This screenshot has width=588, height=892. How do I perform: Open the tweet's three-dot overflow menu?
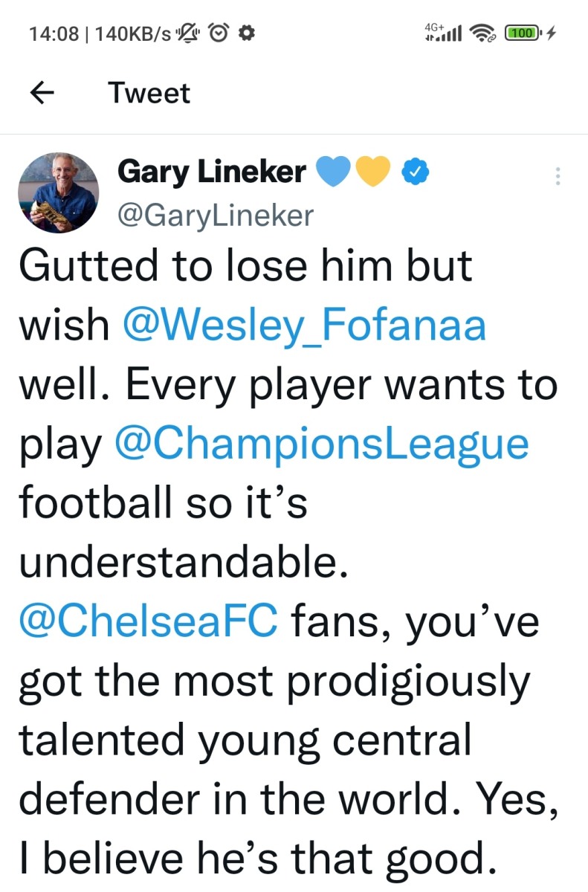coord(557,176)
